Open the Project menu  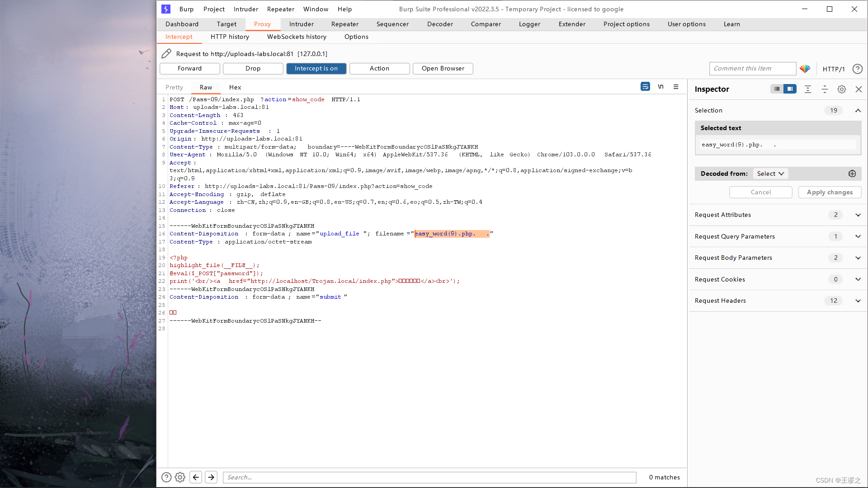[214, 9]
